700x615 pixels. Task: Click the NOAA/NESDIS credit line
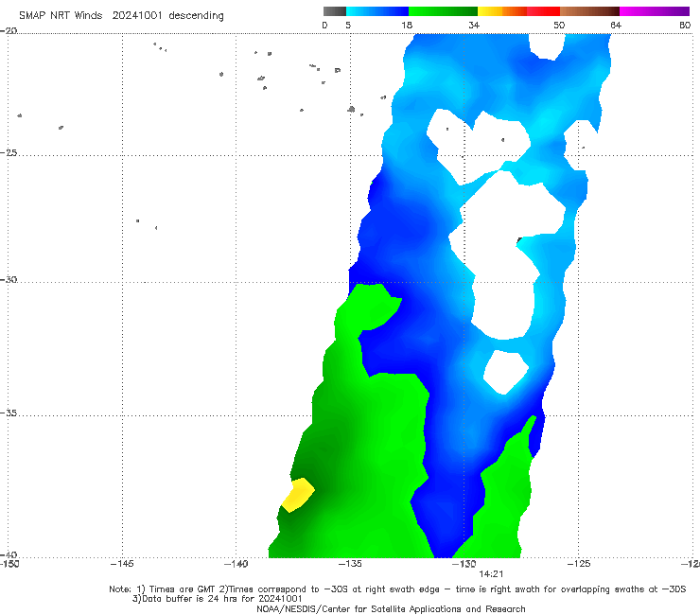(x=391, y=608)
